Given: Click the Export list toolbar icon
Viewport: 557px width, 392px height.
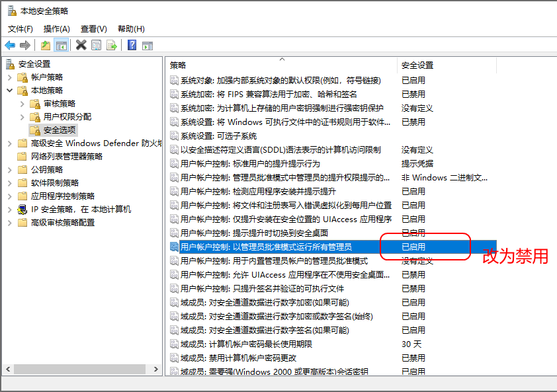Looking at the screenshot, I should (112, 46).
